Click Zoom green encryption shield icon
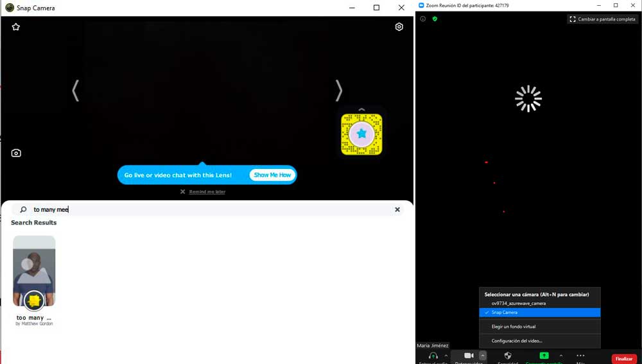642x364 pixels. pos(435,19)
